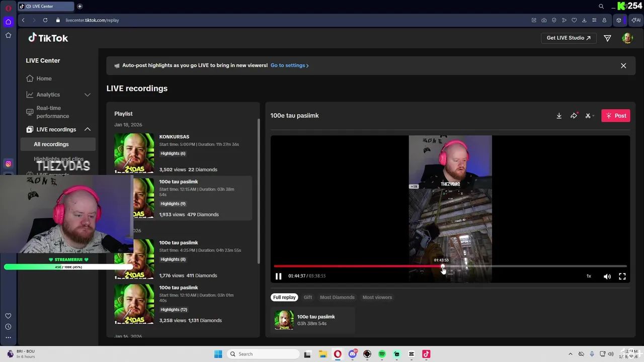Click Get LIVE Studio button
Viewport: 644px width, 362px height.
[x=569, y=38]
